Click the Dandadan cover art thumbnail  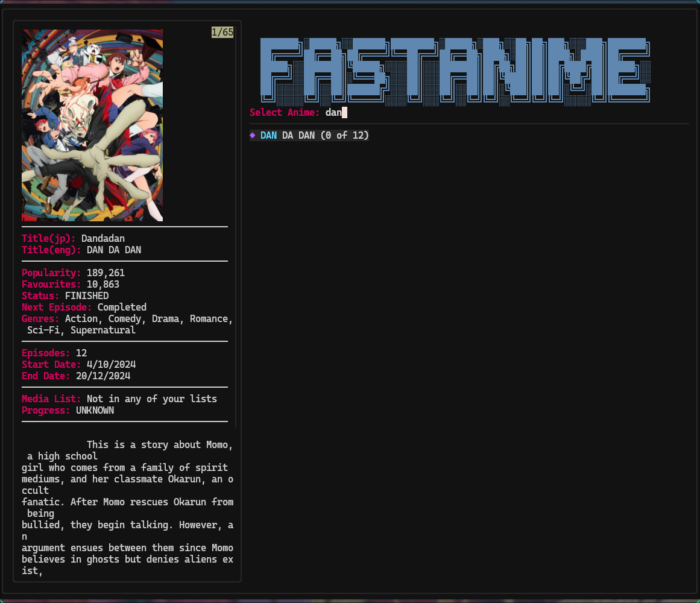[92, 125]
